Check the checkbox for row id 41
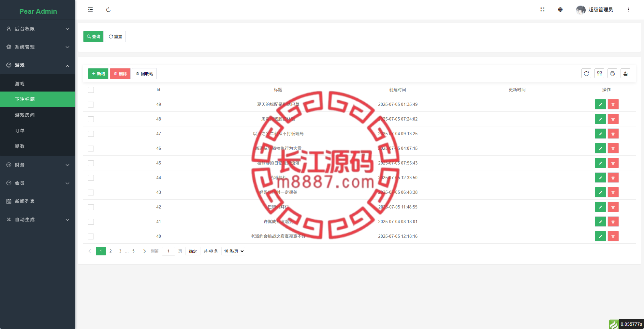The height and width of the screenshot is (329, 644). coord(91,222)
